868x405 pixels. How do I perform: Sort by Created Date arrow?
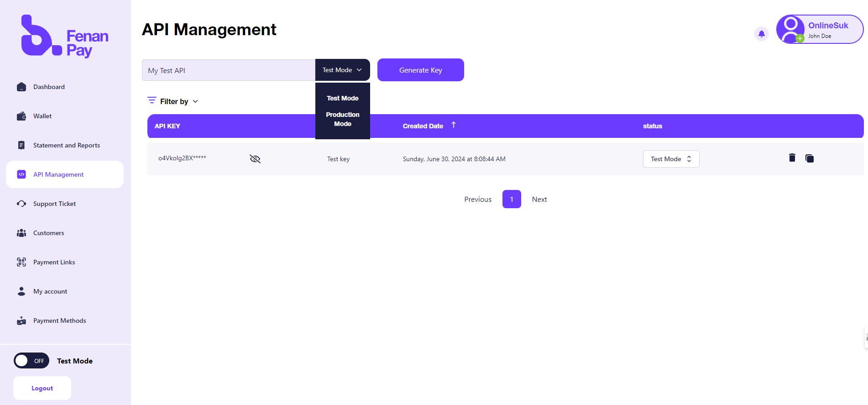coord(454,125)
